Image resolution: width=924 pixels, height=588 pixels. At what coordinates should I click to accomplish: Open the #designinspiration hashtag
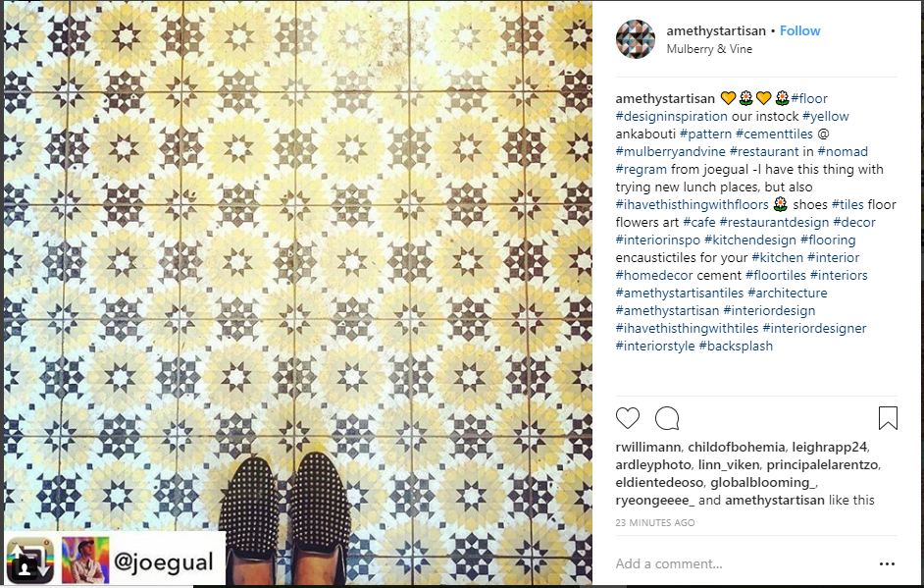(671, 116)
